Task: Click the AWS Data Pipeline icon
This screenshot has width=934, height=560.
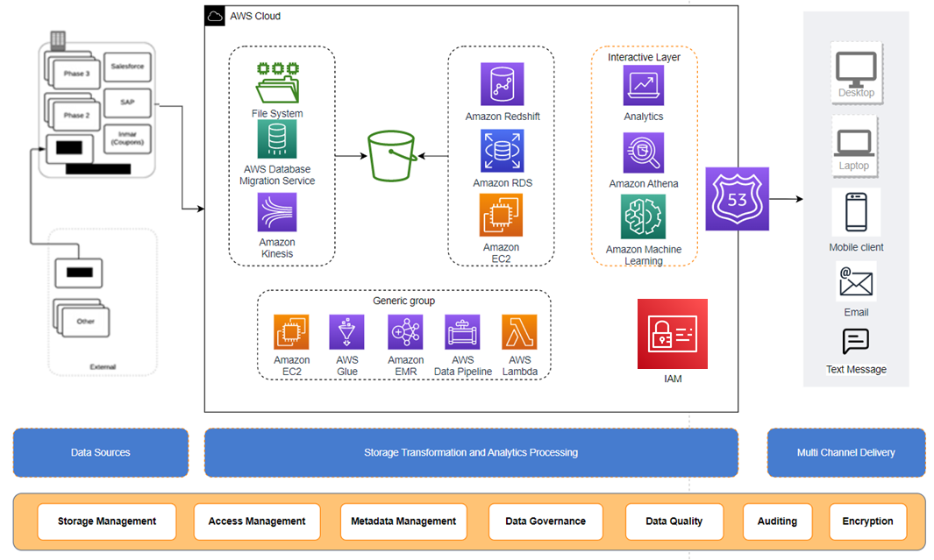Action: [x=462, y=333]
